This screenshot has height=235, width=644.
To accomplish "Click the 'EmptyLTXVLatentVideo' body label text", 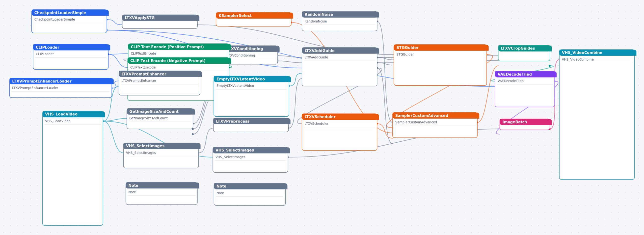I will pos(235,86).
